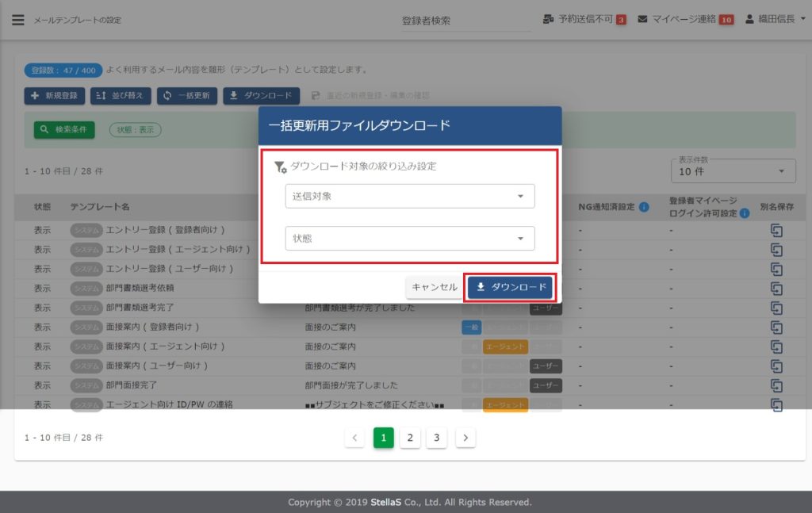
Task: Click the キャンセル button
Action: 434,287
